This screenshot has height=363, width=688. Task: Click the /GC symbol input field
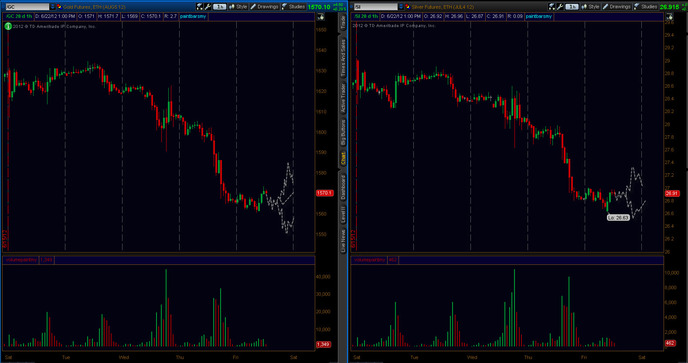27,7
